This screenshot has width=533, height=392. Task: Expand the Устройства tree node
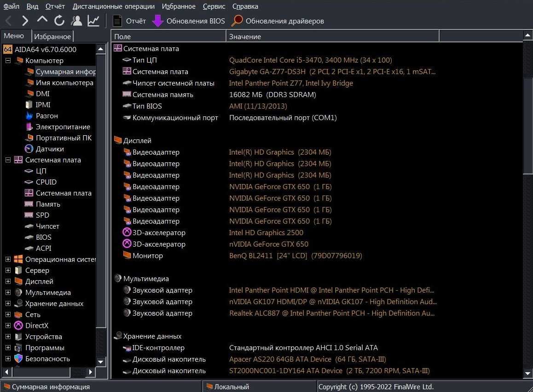tap(8, 337)
